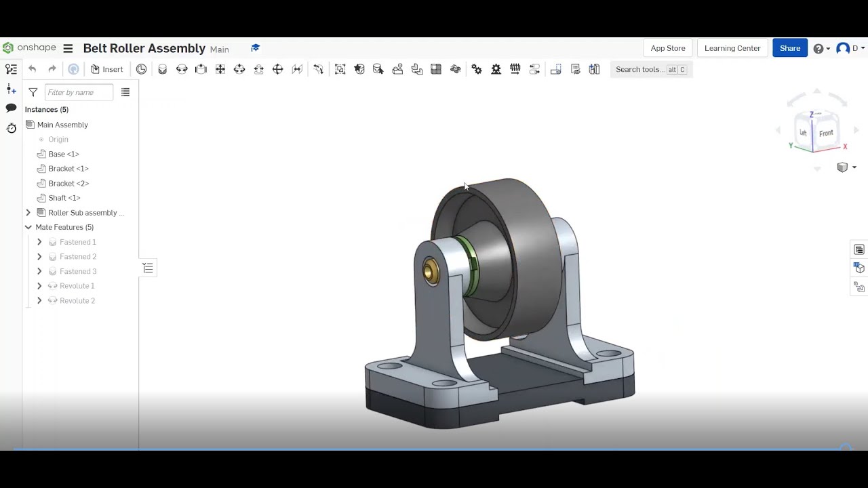This screenshot has width=868, height=488.
Task: Select the Fastened mate tool
Action: tap(162, 69)
